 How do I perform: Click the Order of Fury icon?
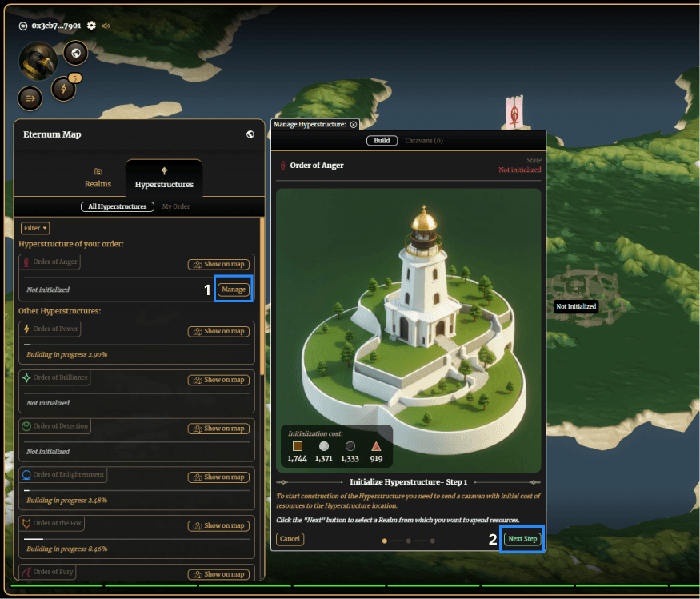(x=26, y=573)
